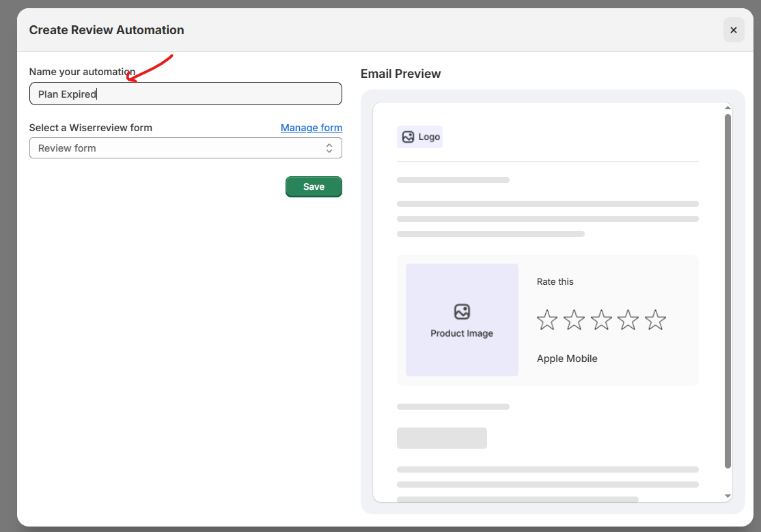Click the Logo image icon in the preview
Screen dimensions: 761x532
tap(409, 137)
